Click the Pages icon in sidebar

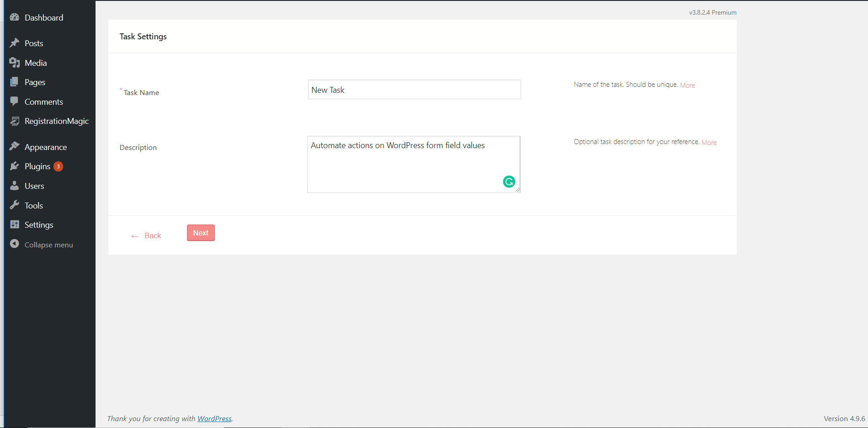(15, 82)
